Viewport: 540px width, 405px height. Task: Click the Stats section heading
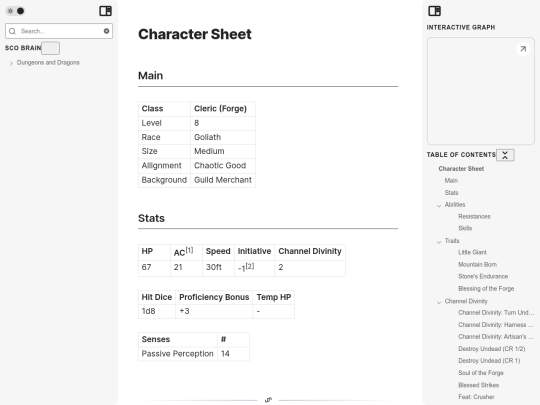[x=151, y=218]
